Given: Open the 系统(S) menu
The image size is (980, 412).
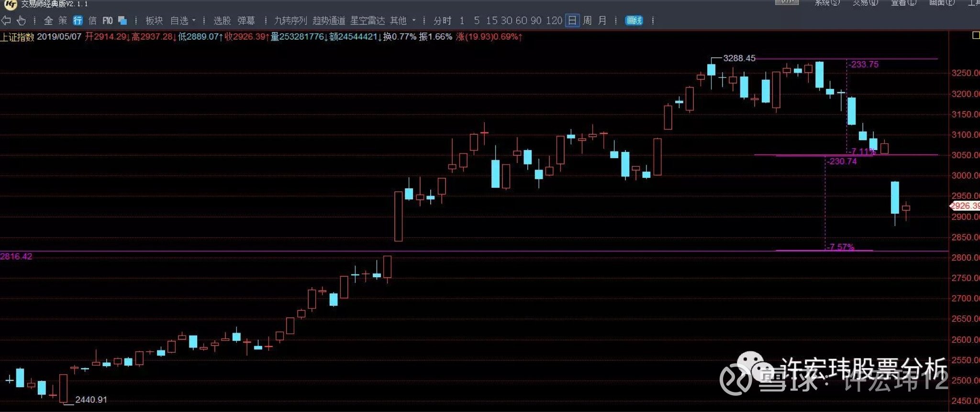Looking at the screenshot, I should [x=827, y=2].
